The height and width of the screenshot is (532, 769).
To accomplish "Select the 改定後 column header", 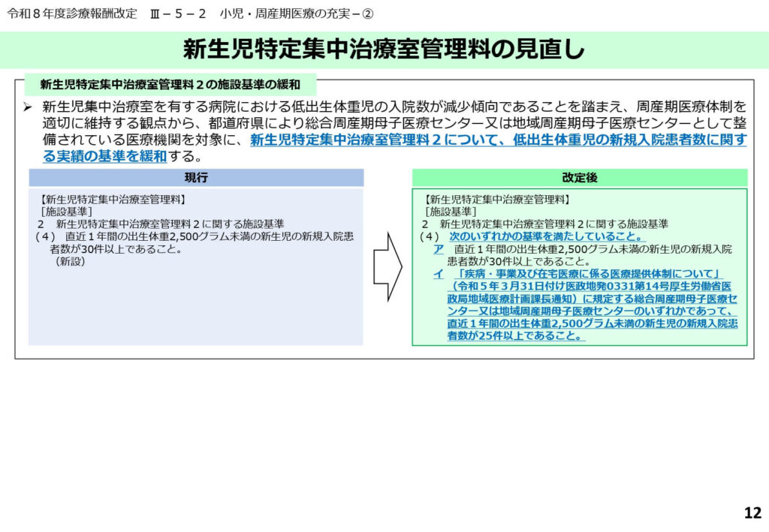I will click(x=579, y=178).
